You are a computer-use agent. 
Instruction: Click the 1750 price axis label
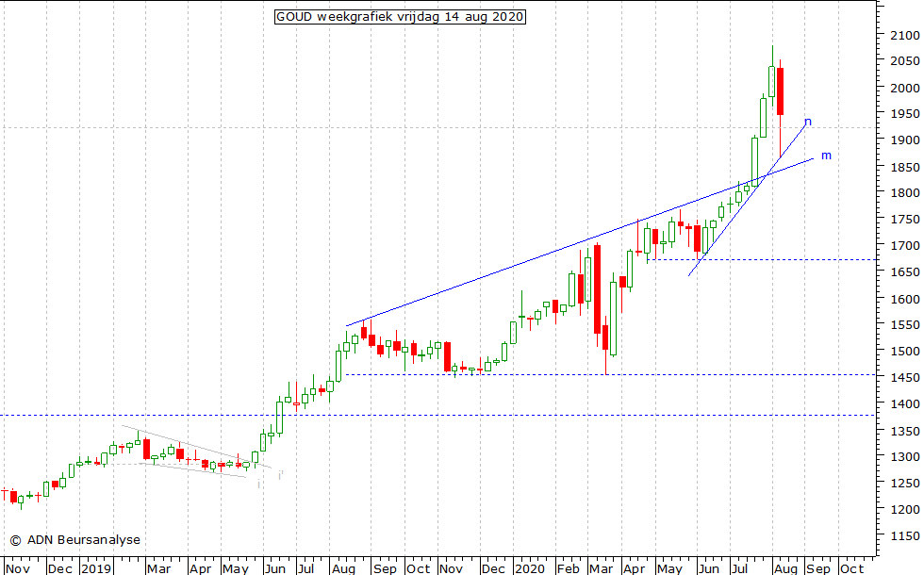904,219
